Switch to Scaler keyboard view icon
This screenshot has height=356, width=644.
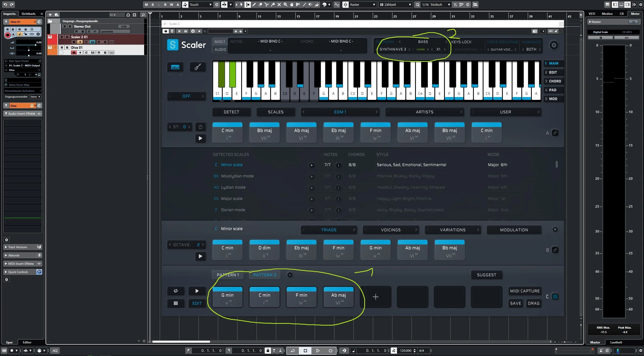pos(175,67)
